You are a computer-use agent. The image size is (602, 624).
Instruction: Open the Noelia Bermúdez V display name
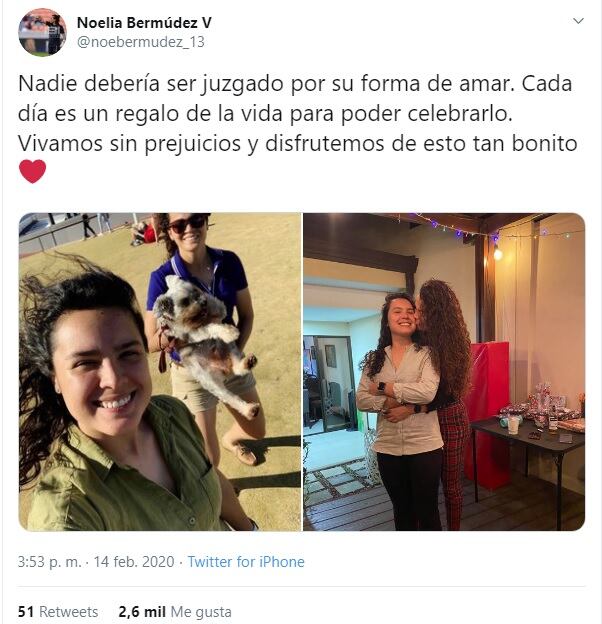[x=144, y=23]
